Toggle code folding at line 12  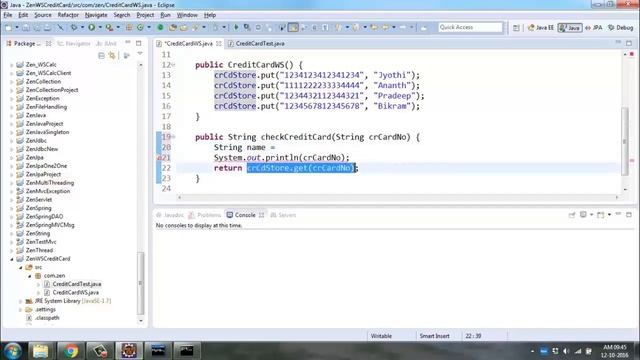(173, 65)
